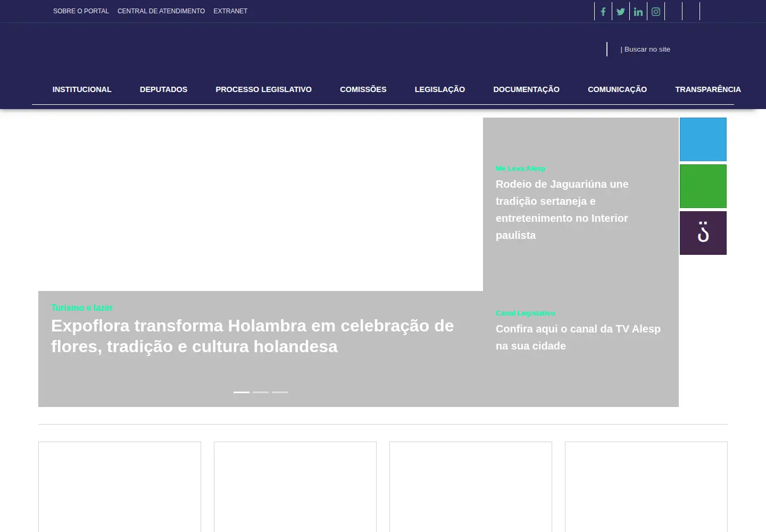Select the second carousel slide indicator
The height and width of the screenshot is (532, 766).
coord(261,392)
